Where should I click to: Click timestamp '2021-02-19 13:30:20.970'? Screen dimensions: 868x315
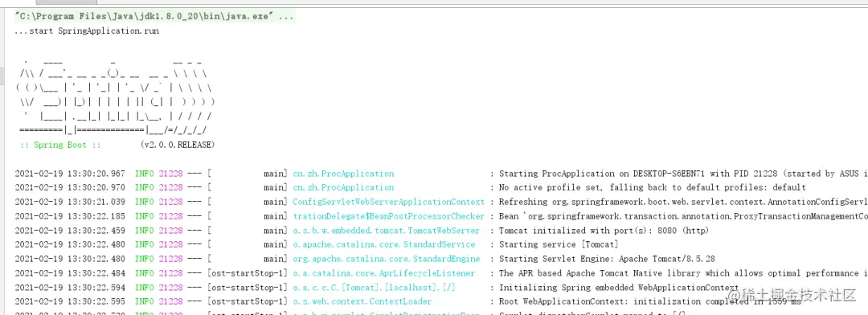(x=70, y=188)
